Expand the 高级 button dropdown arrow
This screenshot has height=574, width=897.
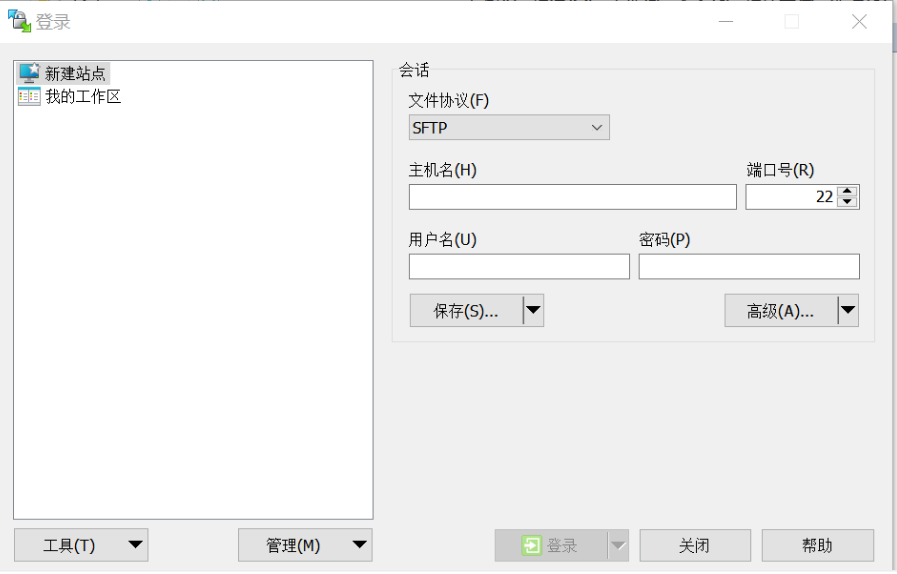[848, 311]
